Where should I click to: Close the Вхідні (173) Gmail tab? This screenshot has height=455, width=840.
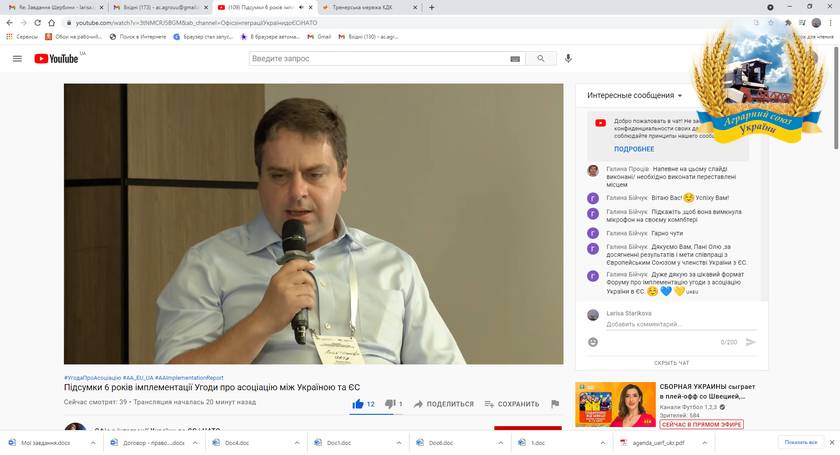[x=206, y=8]
